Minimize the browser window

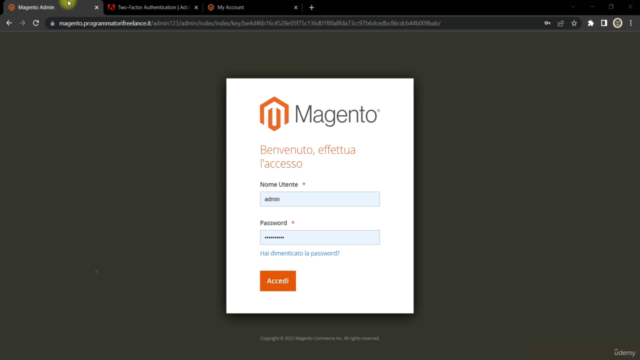[592, 7]
